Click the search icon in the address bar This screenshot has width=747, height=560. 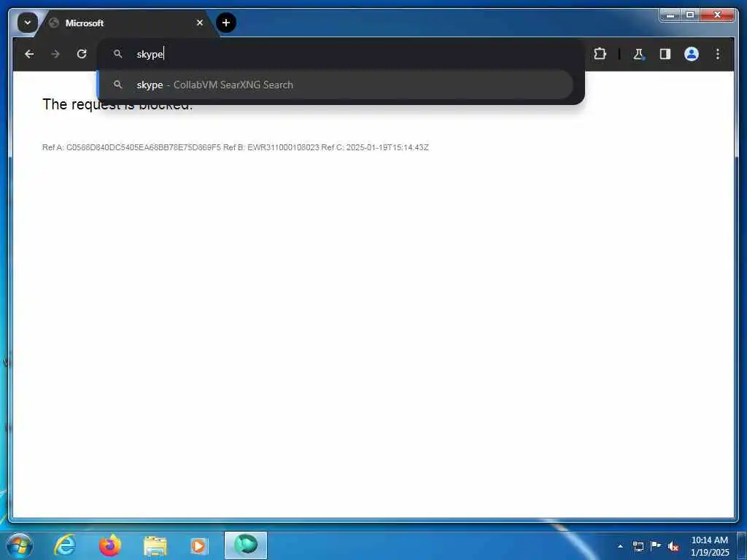tap(117, 54)
